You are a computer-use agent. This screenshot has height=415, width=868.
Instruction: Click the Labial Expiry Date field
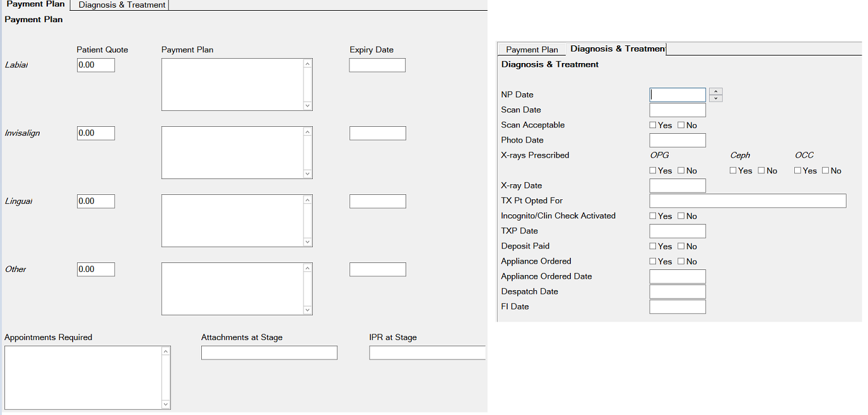pos(377,64)
